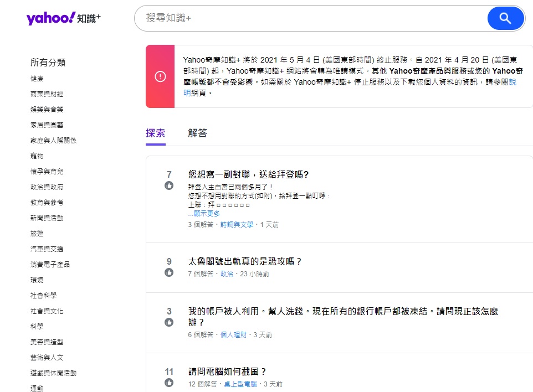Select 社會與文化 category
The height and width of the screenshot is (392, 533).
47,311
